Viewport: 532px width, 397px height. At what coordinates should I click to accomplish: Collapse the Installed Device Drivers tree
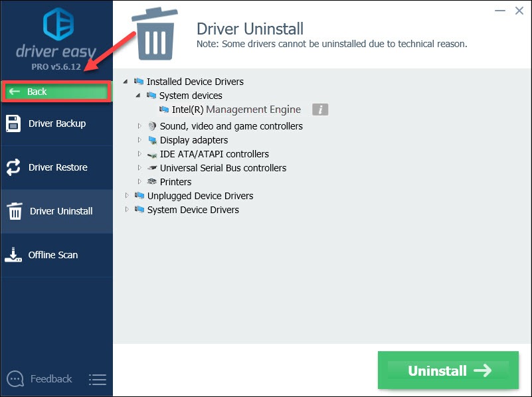[126, 81]
